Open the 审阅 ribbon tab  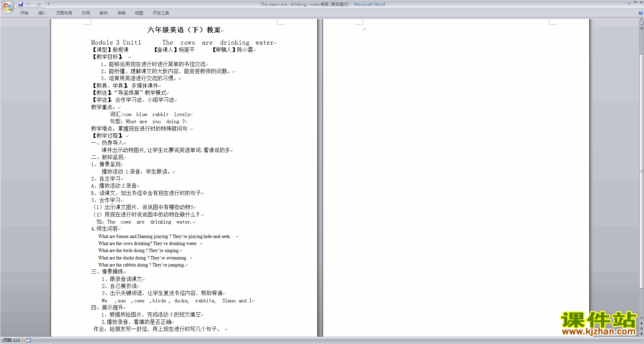coord(121,13)
